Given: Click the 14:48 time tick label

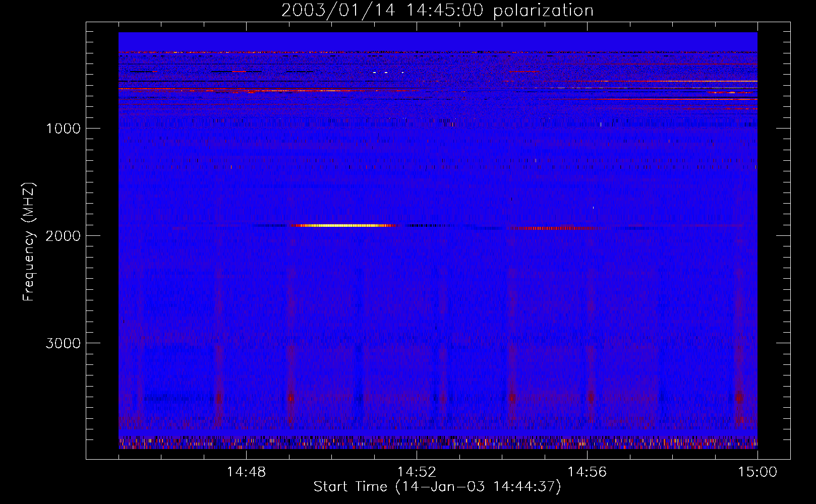Looking at the screenshot, I should click(x=246, y=472).
